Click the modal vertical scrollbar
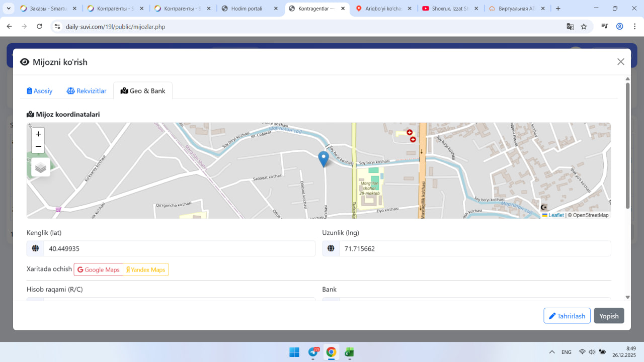This screenshot has width=644, height=362. [627, 146]
